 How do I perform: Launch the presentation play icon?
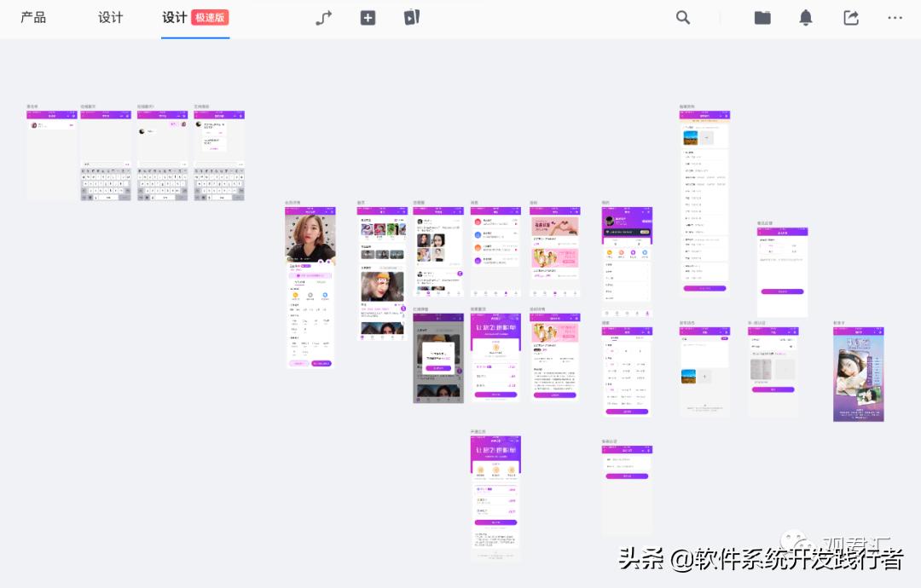(x=412, y=17)
